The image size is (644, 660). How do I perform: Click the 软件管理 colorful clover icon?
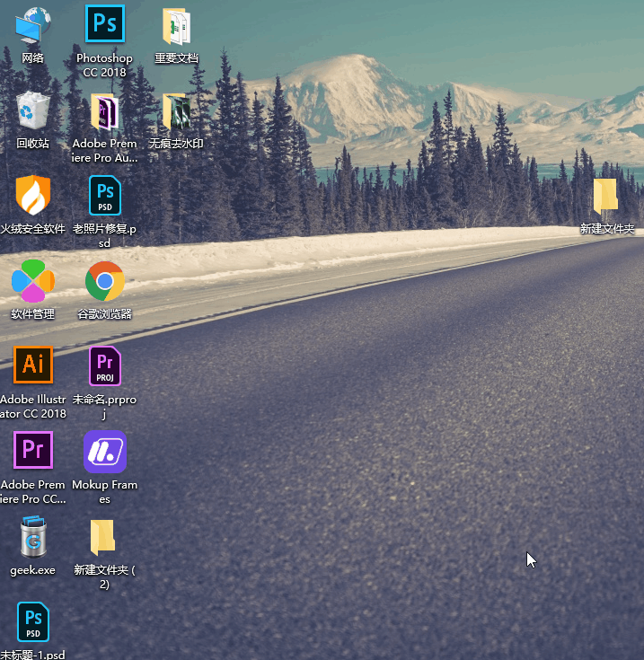point(33,282)
